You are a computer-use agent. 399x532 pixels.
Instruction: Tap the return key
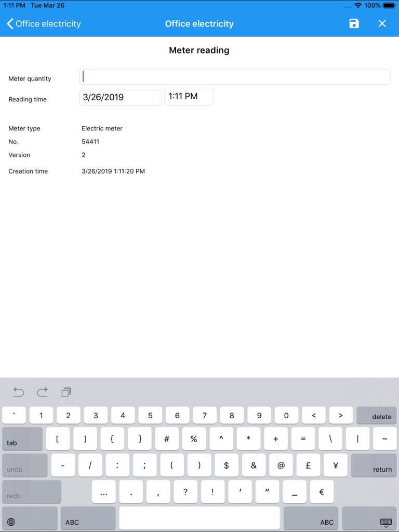point(374,465)
